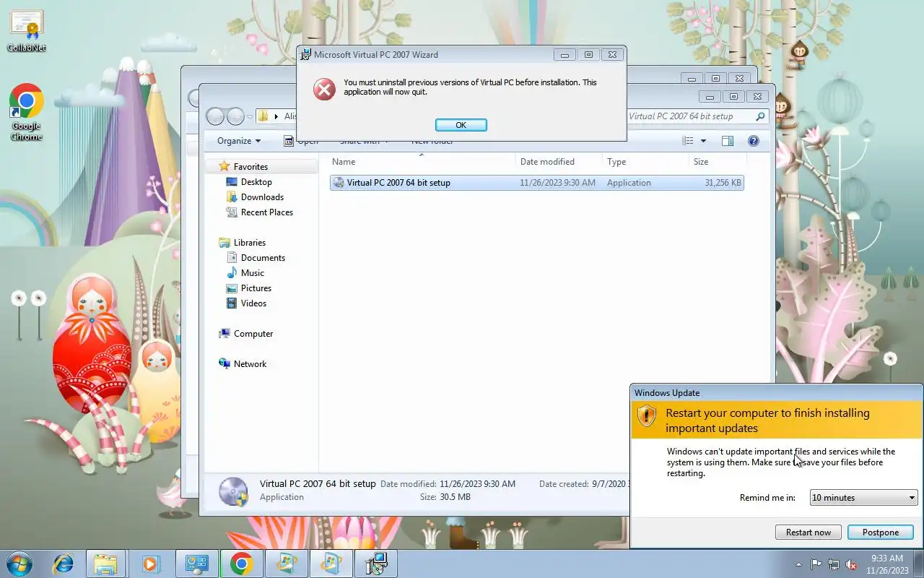Screen dimensions: 924x578
Task: Click Restart now in Windows Update
Action: [808, 532]
